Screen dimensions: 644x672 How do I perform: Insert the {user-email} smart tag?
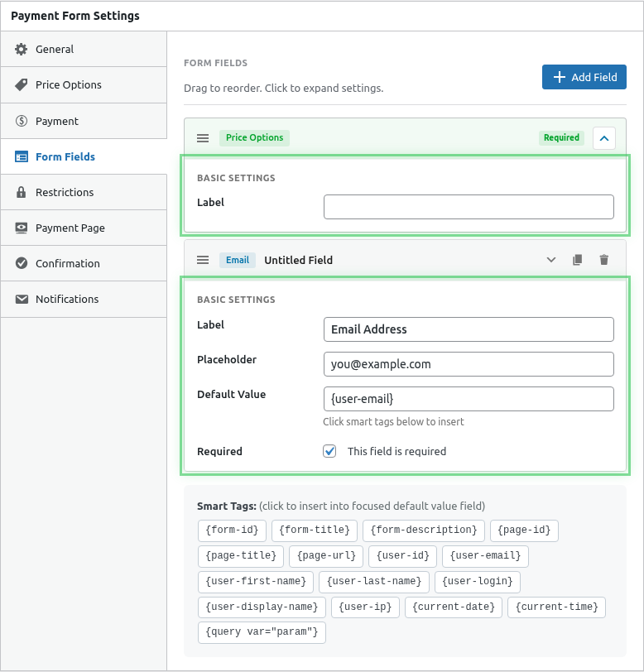(485, 556)
